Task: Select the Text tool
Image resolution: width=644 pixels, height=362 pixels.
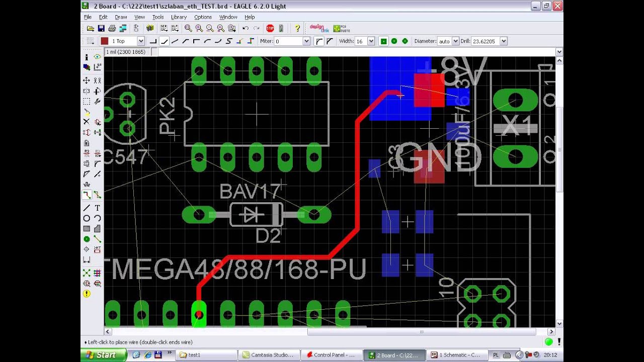Action: tap(97, 208)
